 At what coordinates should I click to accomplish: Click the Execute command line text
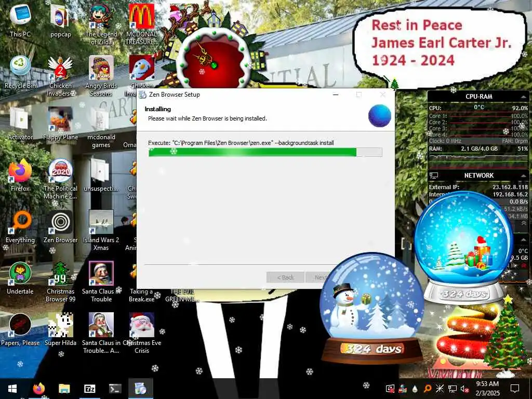click(x=241, y=143)
